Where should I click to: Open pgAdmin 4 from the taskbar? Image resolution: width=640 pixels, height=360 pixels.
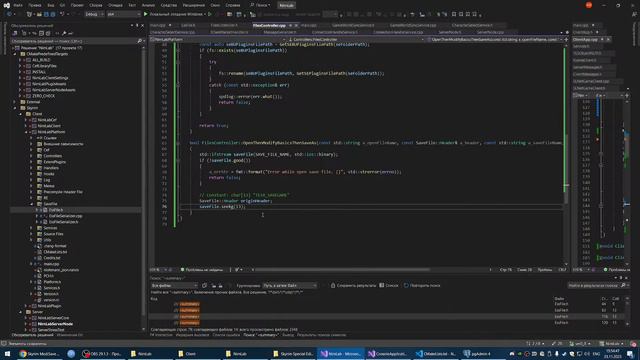coord(483,353)
